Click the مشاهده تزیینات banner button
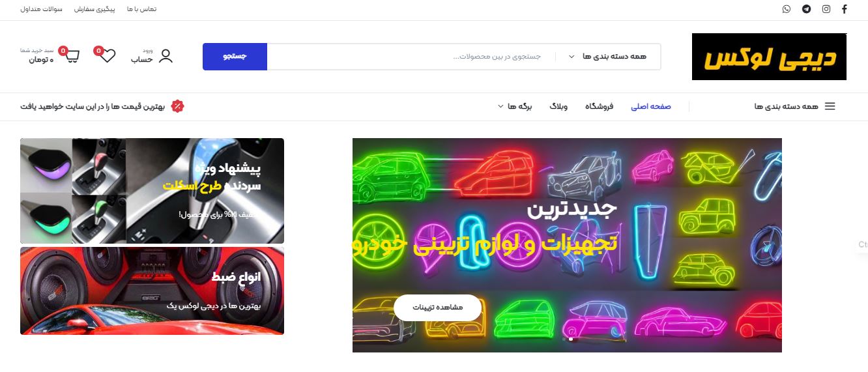Screen dimensions: 868x372 437,308
